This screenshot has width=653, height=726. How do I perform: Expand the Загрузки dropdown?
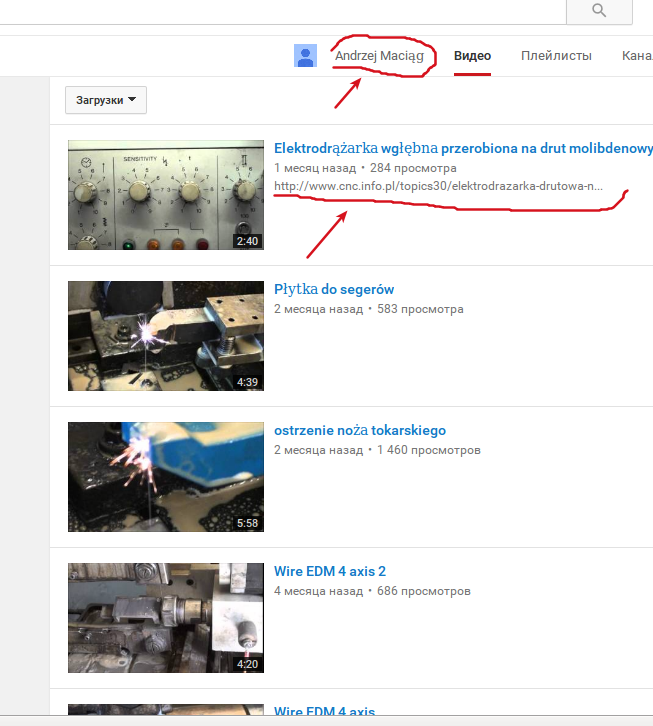tap(106, 100)
